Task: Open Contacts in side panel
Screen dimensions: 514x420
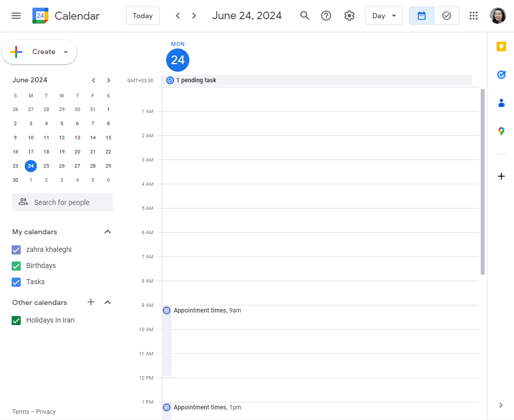Action: coord(501,103)
